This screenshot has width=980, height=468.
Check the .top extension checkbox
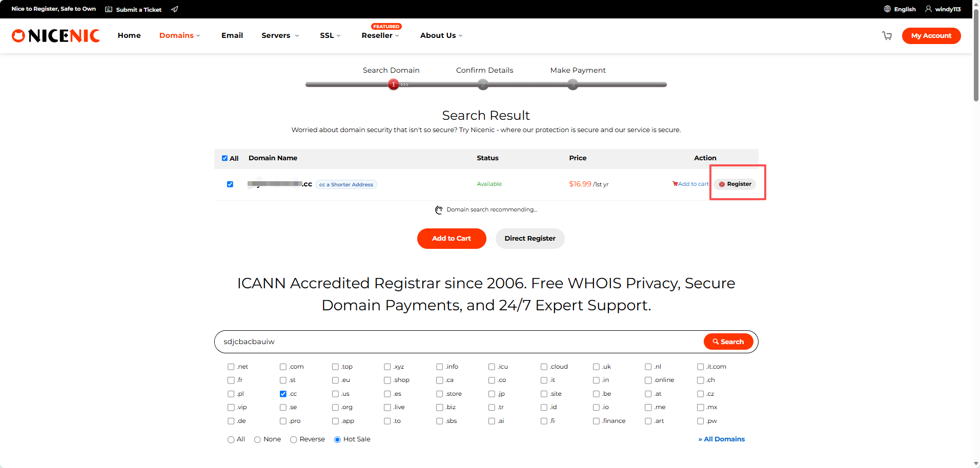[335, 367]
